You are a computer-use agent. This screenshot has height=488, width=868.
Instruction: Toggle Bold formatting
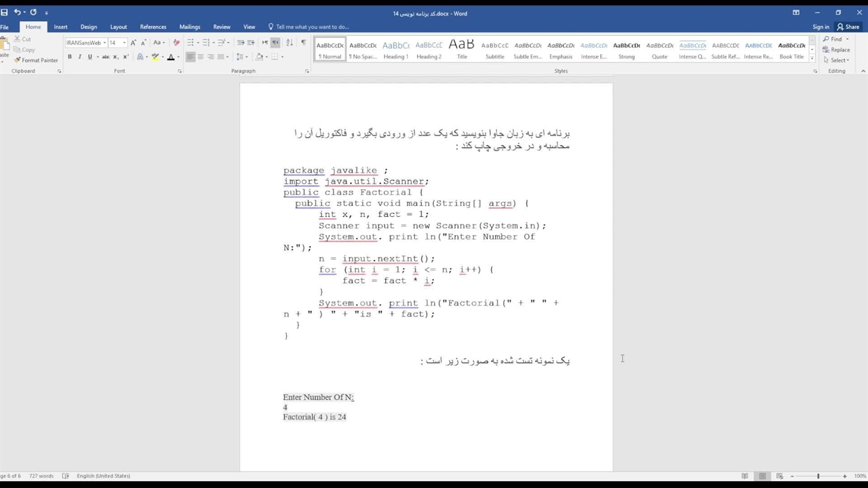(x=70, y=57)
